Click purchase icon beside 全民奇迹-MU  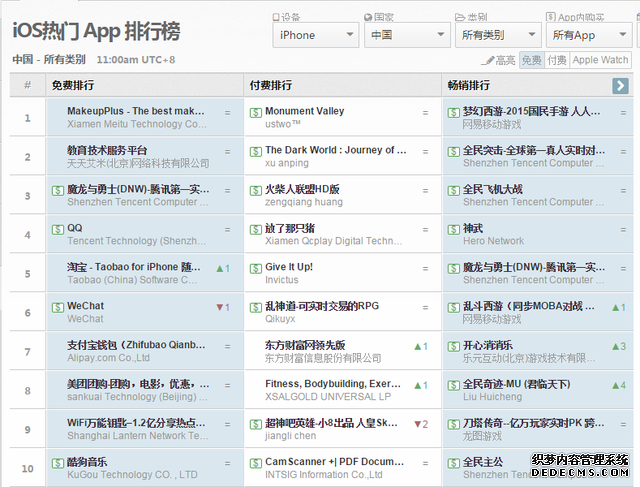(453, 385)
